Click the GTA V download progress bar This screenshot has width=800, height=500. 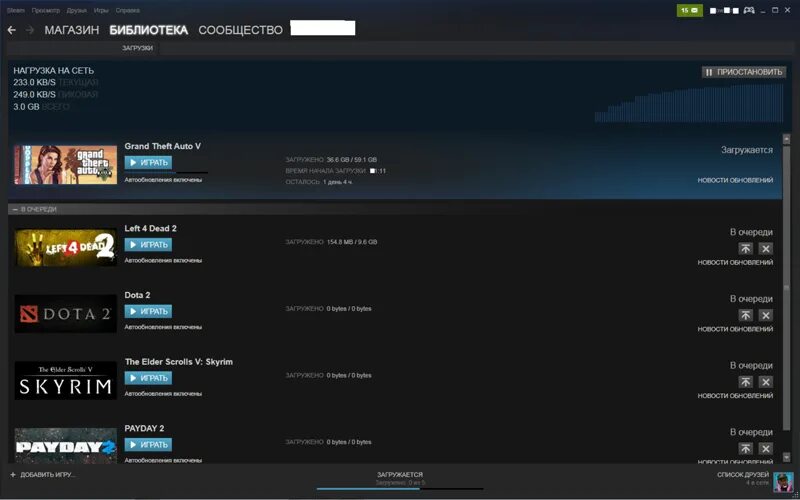pyautogui.click(x=166, y=172)
